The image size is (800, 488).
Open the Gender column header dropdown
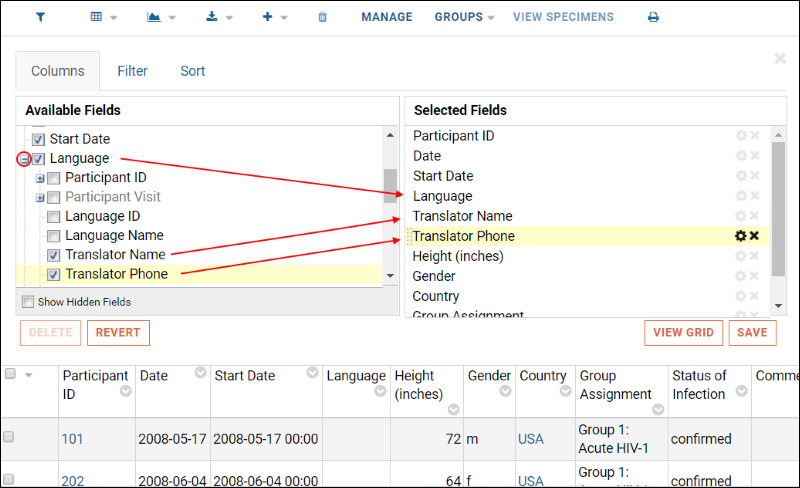point(505,391)
